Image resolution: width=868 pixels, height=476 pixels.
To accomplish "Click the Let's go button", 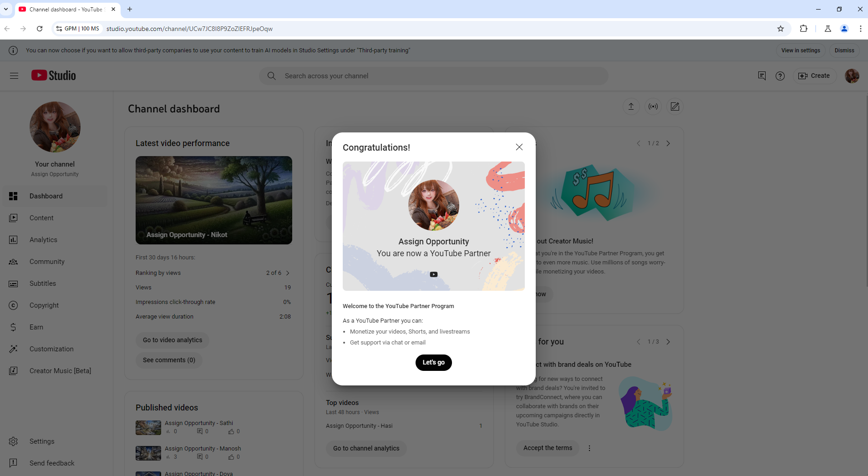I will pyautogui.click(x=433, y=363).
